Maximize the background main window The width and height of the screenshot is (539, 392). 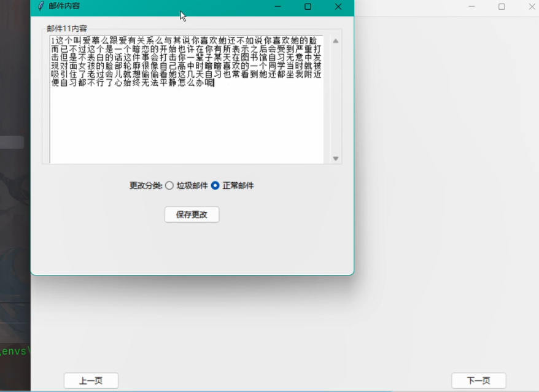(502, 7)
